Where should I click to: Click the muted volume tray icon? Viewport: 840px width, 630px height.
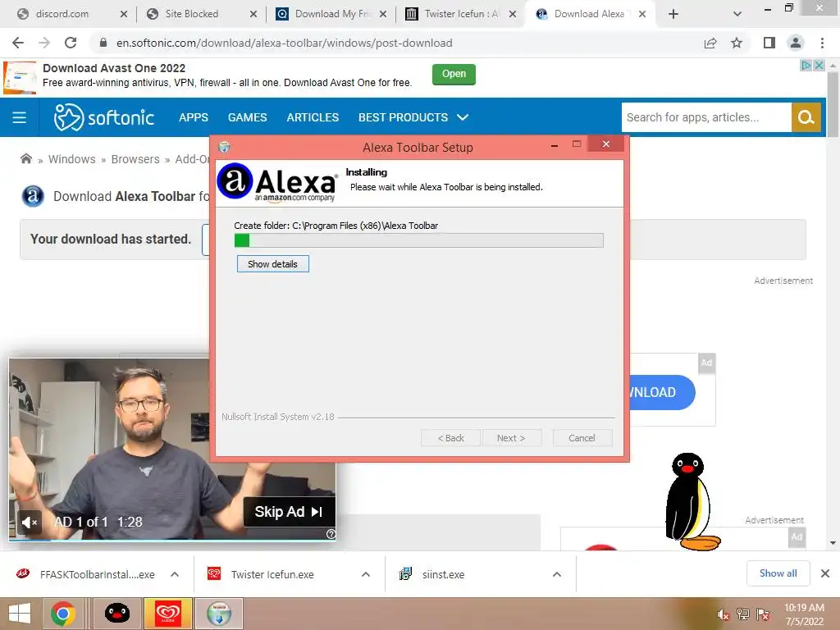[x=723, y=614]
